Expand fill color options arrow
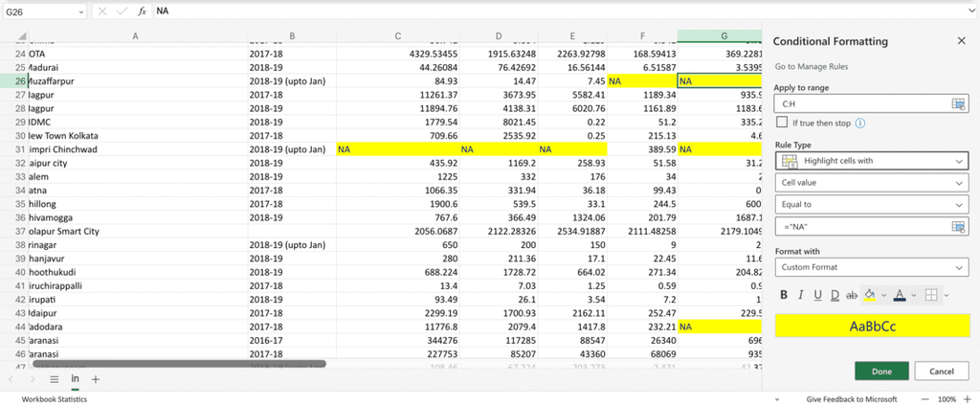 tap(883, 295)
